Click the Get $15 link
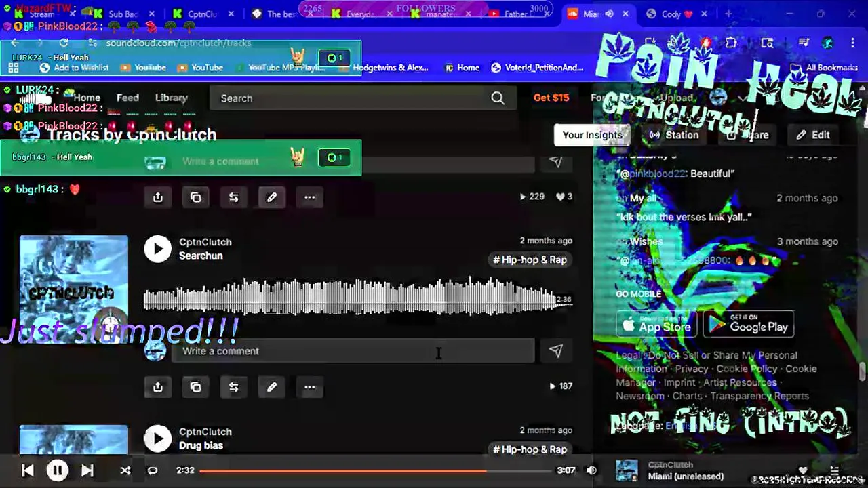This screenshot has width=868, height=488. 551,98
